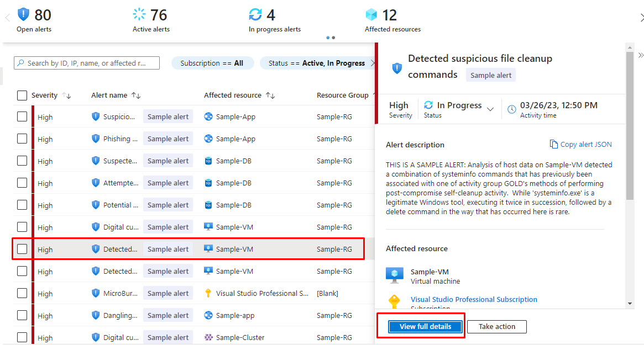Open the Subscription == All filter
The height and width of the screenshot is (345, 644).
[x=212, y=63]
